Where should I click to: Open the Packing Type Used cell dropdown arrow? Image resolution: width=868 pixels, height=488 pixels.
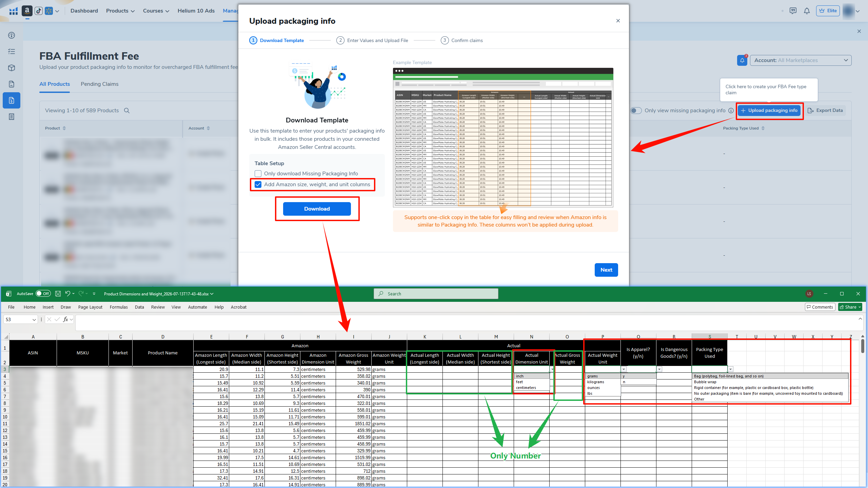click(x=731, y=369)
